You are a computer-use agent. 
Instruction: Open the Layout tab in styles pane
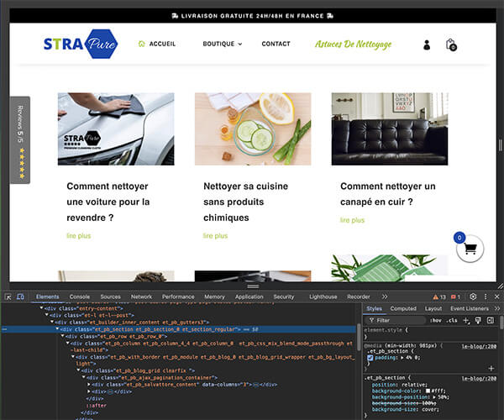[x=433, y=308]
